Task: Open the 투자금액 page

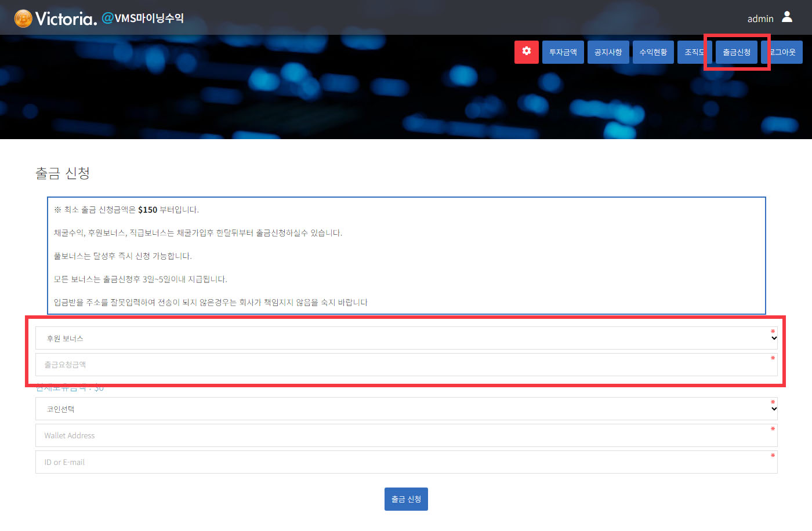Action: coord(563,52)
